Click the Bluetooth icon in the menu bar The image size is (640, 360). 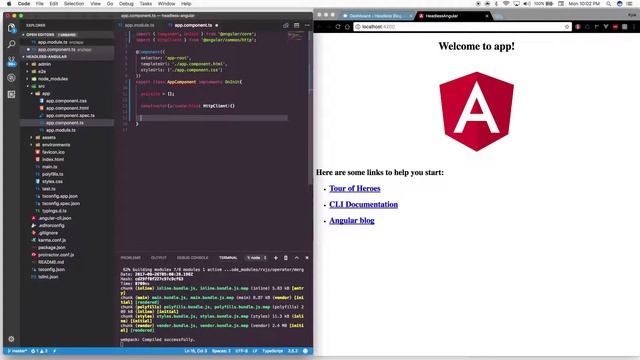[x=496, y=4]
